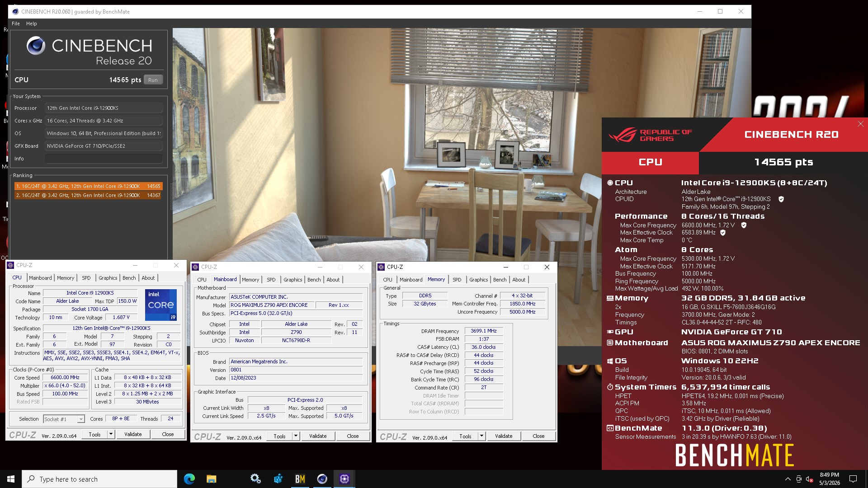Click Close button in middle CPU-Z window

point(353,436)
